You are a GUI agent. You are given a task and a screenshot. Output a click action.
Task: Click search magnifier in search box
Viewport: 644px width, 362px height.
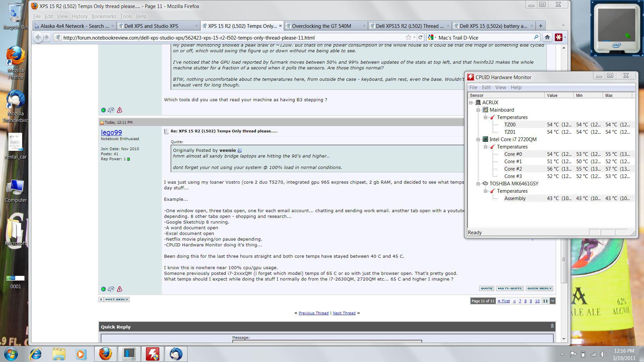point(536,38)
